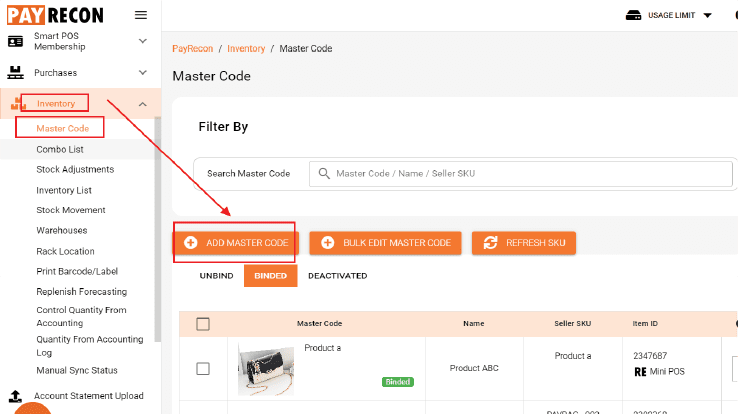Click the Usage Limit storage icon
Viewport: 738px width, 414px height.
pyautogui.click(x=633, y=16)
